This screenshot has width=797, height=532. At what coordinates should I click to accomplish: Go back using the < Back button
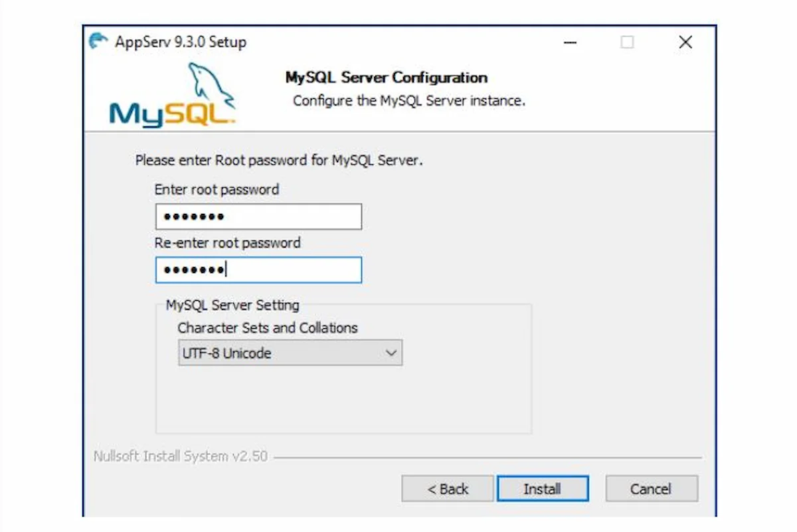coord(447,489)
